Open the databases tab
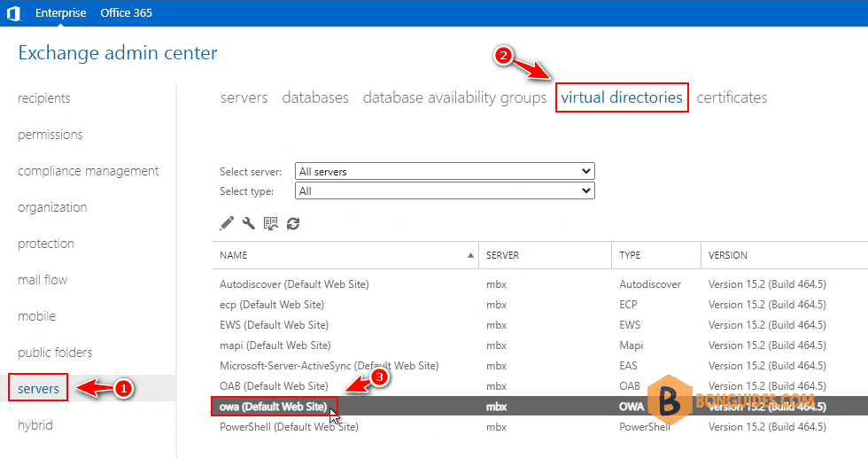This screenshot has width=868, height=458. point(315,97)
